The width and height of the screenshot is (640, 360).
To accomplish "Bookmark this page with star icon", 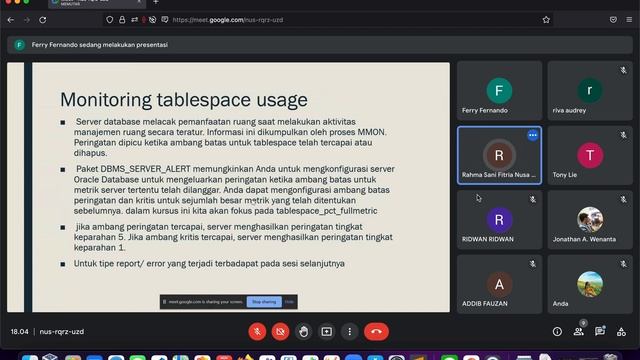I will [546, 20].
